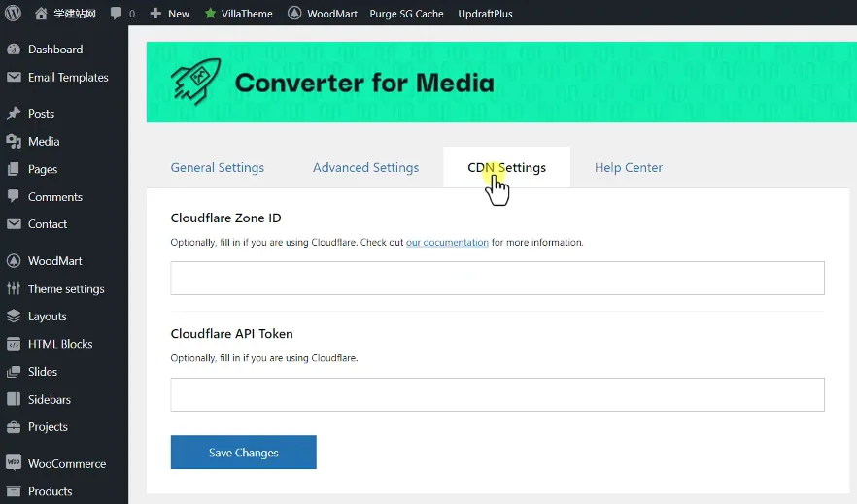Click Contact envelope icon
The height and width of the screenshot is (504, 857).
pyautogui.click(x=14, y=224)
